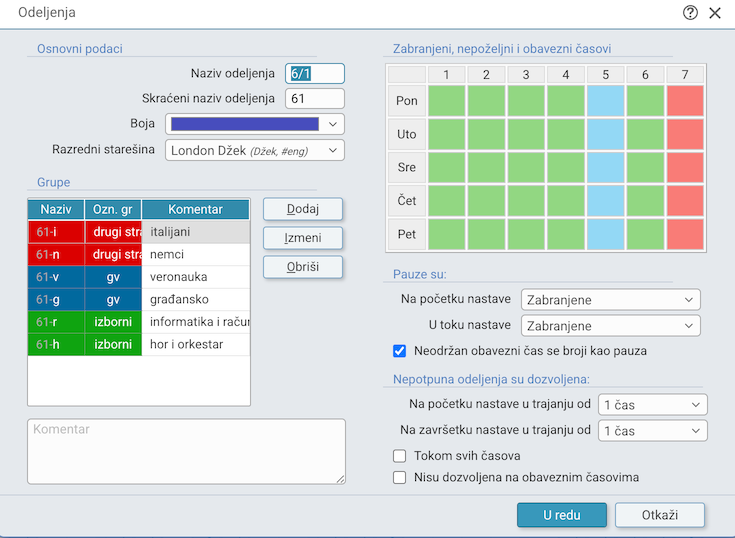Viewport: 735px width, 538px height.
Task: Open Na početku nastave u trajanju od dropdown
Action: point(652,405)
